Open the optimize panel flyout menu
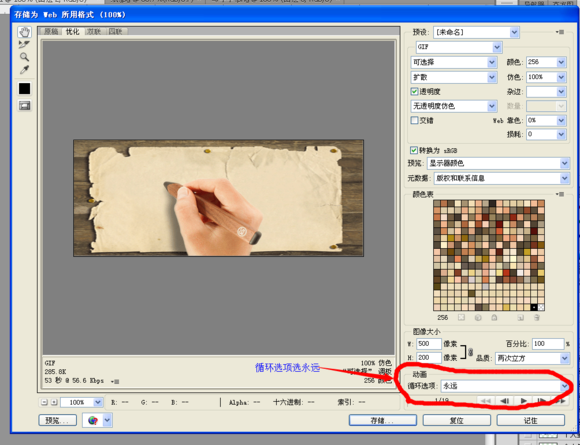The height and width of the screenshot is (445, 580). pos(560,32)
